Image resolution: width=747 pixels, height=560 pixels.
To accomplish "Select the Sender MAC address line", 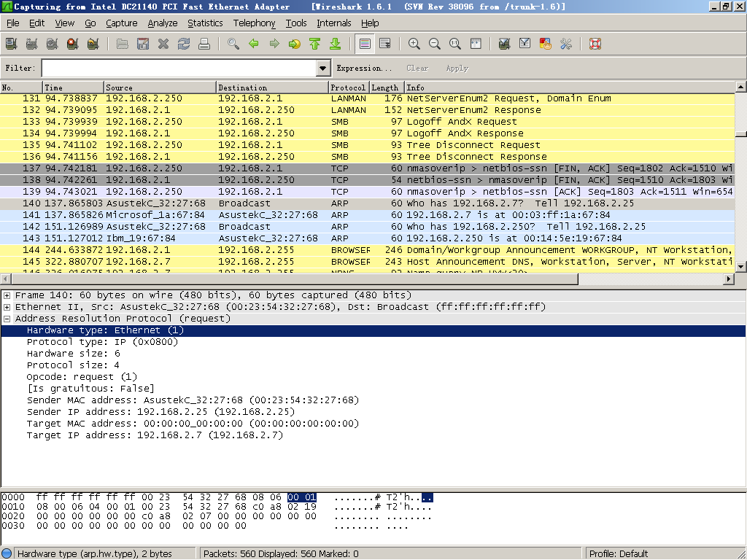I will point(193,400).
